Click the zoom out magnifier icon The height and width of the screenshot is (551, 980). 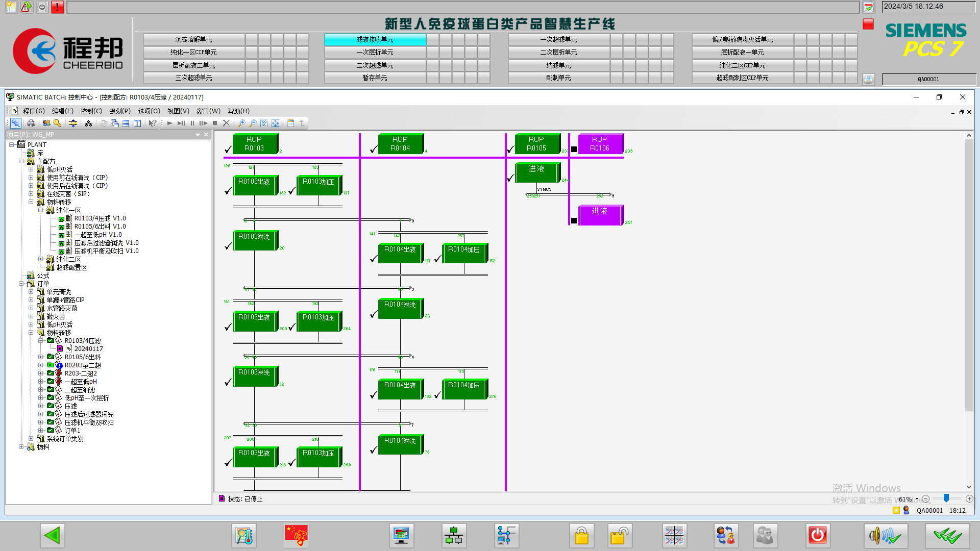click(253, 123)
